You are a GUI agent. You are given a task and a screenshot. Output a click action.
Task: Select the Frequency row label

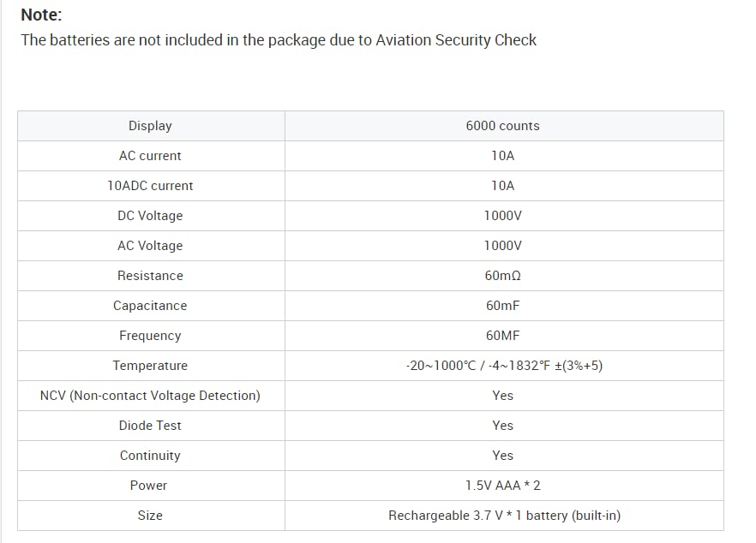tap(150, 336)
